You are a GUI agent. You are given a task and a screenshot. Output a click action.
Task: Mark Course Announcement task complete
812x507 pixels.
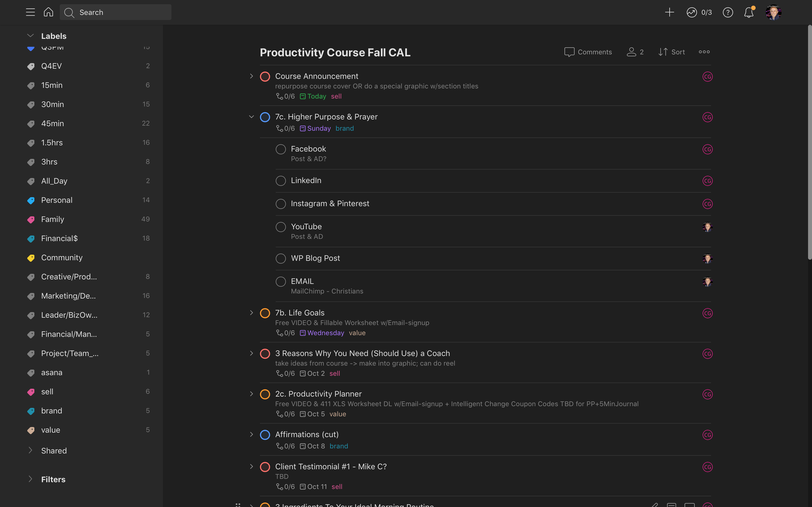click(x=265, y=76)
